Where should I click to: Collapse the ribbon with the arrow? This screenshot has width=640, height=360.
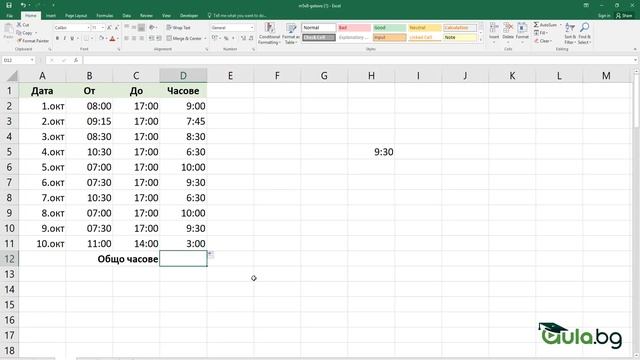[635, 49]
